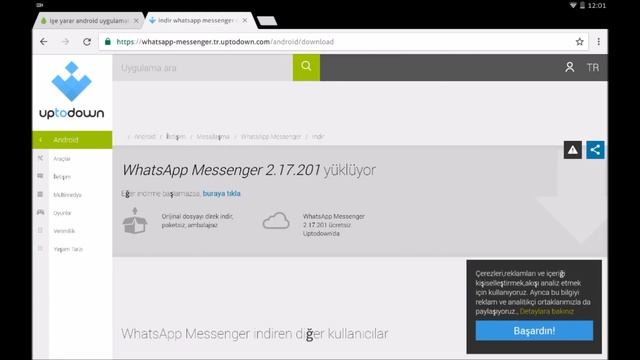640x360 pixels.
Task: Click the Araçlar tools icon in sidebar
Action: [40, 158]
